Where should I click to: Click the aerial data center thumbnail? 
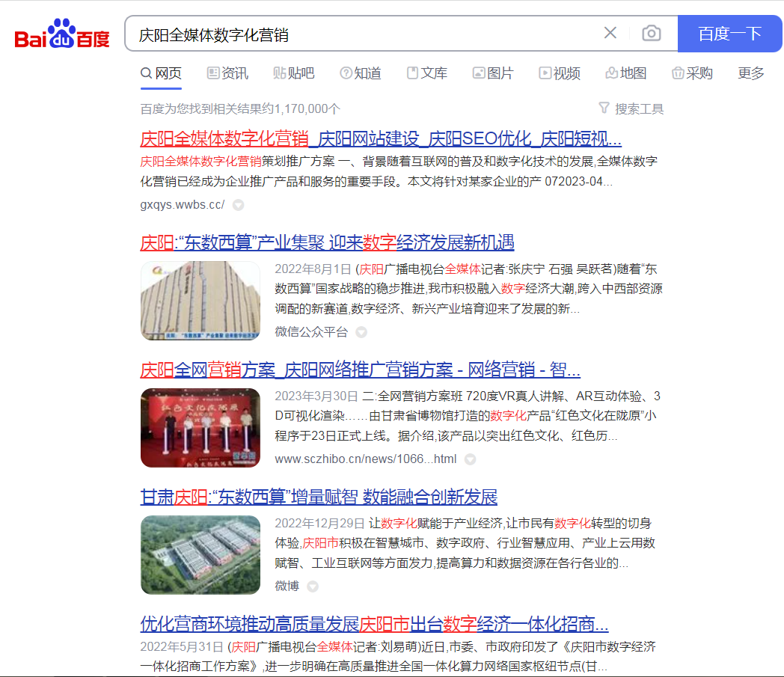(x=200, y=554)
